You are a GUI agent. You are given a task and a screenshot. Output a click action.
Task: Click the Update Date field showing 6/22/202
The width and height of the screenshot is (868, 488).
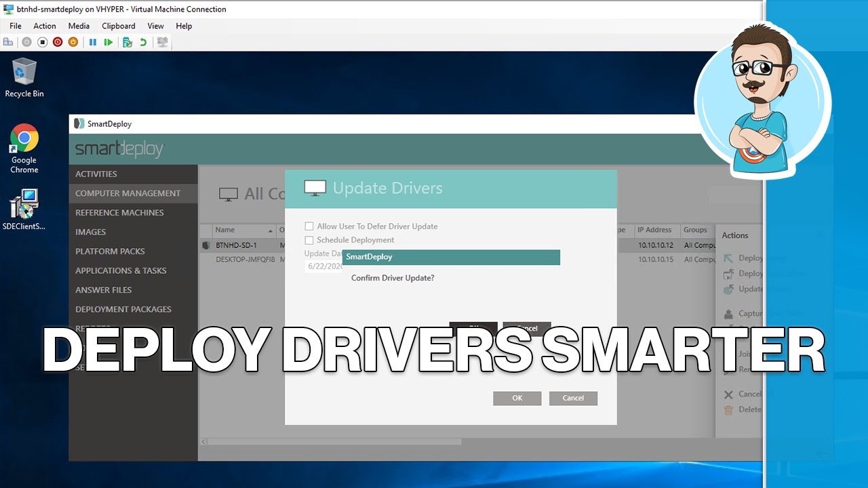[x=324, y=266]
